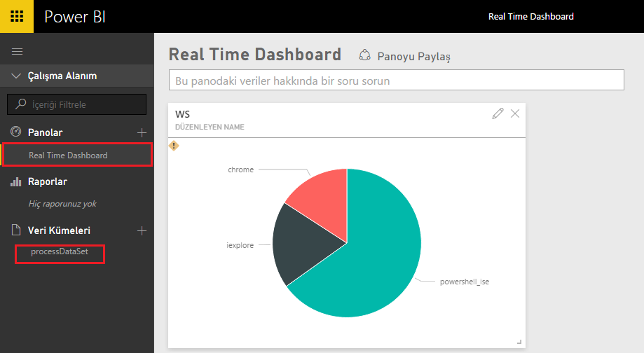644x353 pixels.
Task: Click the Hiç raporunuz yok text
Action: 62,204
